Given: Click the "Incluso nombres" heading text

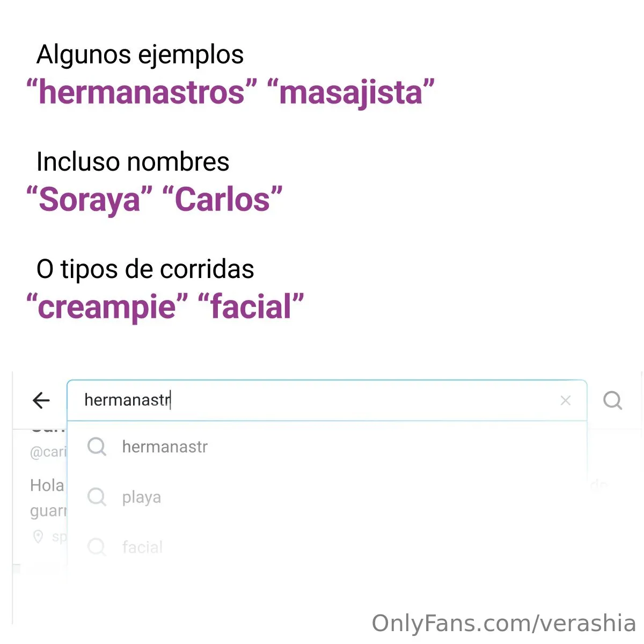Looking at the screenshot, I should (133, 162).
